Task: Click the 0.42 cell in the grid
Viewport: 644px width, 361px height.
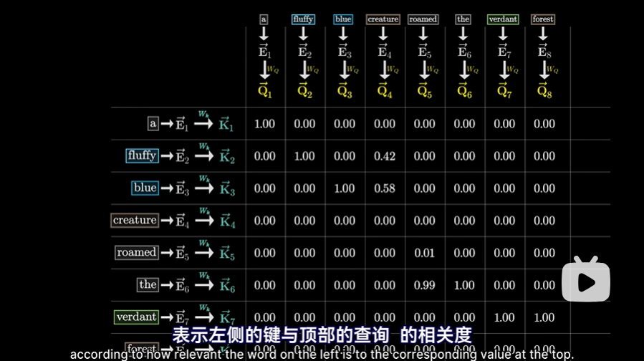Action: click(x=385, y=156)
